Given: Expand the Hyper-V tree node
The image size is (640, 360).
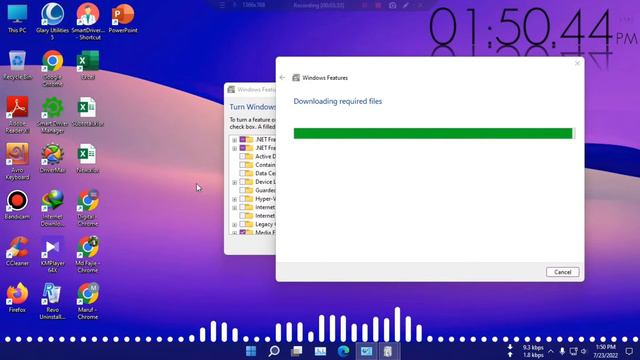Looking at the screenshot, I should tap(235, 199).
